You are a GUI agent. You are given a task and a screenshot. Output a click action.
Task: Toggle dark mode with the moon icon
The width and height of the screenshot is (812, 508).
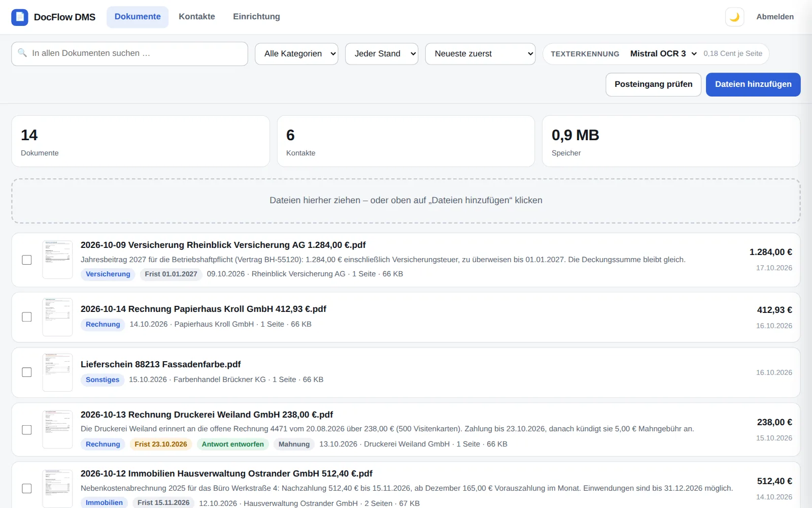click(734, 17)
